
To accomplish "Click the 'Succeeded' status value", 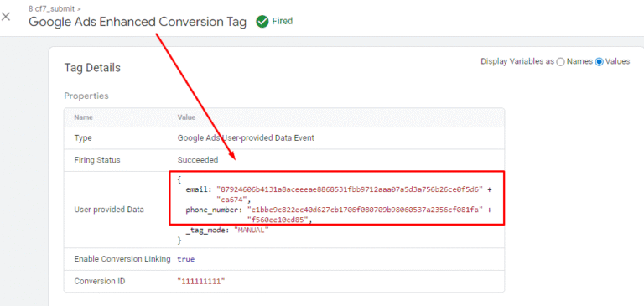I will 198,160.
